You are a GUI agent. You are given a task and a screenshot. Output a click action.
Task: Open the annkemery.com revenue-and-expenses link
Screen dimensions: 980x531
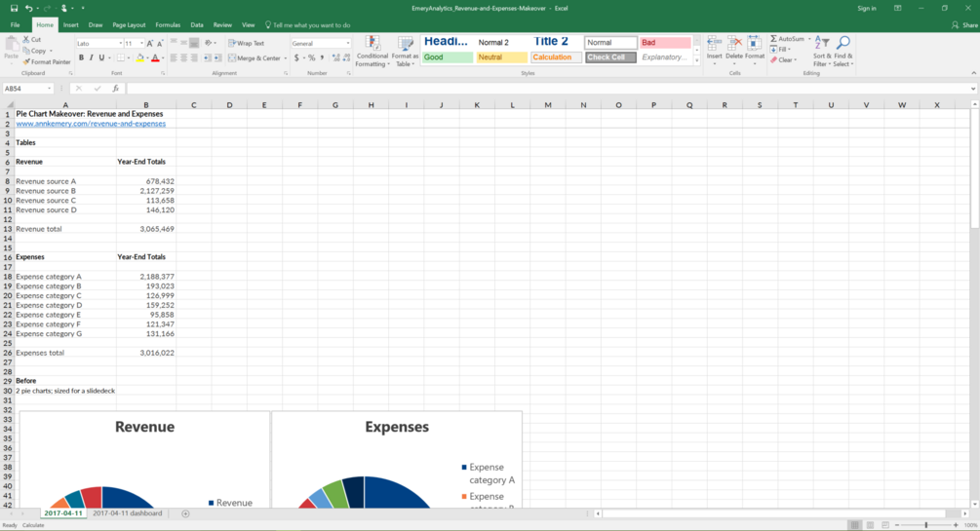coord(91,124)
